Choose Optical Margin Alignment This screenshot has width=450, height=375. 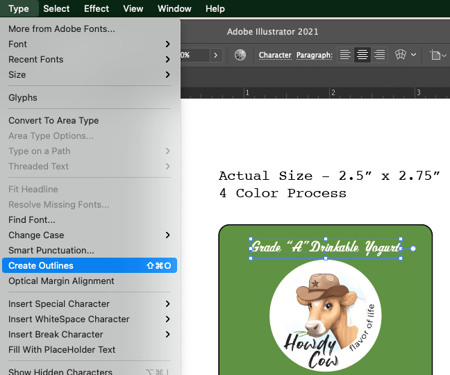click(x=89, y=281)
